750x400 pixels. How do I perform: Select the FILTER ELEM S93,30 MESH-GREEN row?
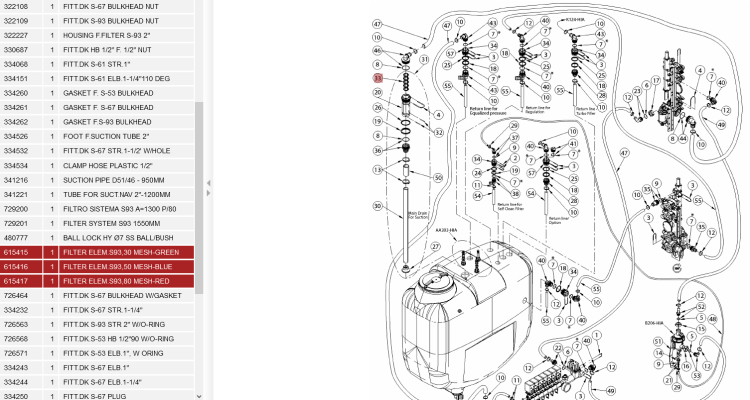pyautogui.click(x=100, y=253)
